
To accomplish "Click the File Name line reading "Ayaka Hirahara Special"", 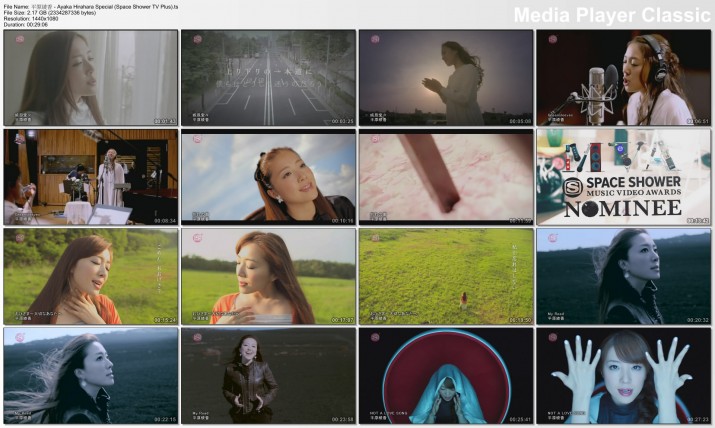I will tap(91, 7).
